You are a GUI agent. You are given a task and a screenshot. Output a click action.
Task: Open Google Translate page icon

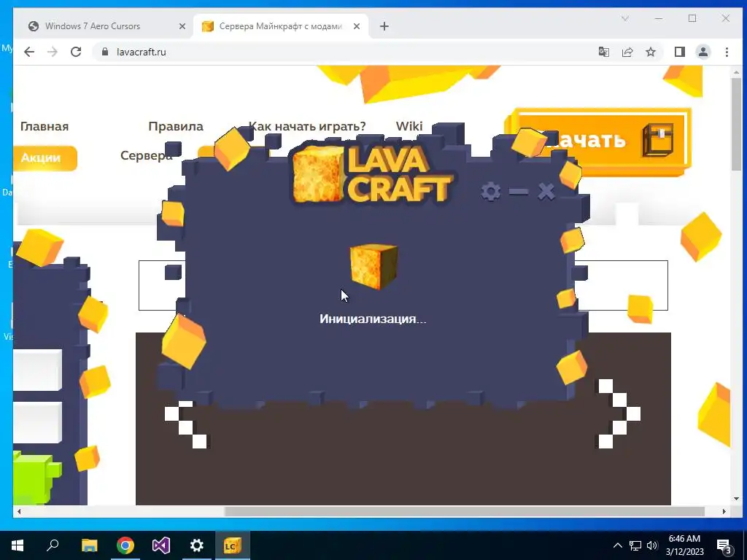click(x=603, y=52)
